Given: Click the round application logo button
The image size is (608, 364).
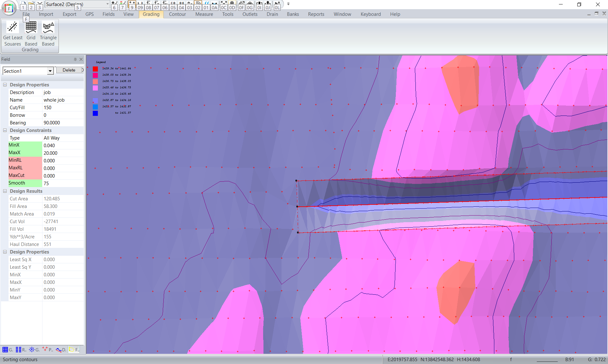Looking at the screenshot, I should pos(9,8).
